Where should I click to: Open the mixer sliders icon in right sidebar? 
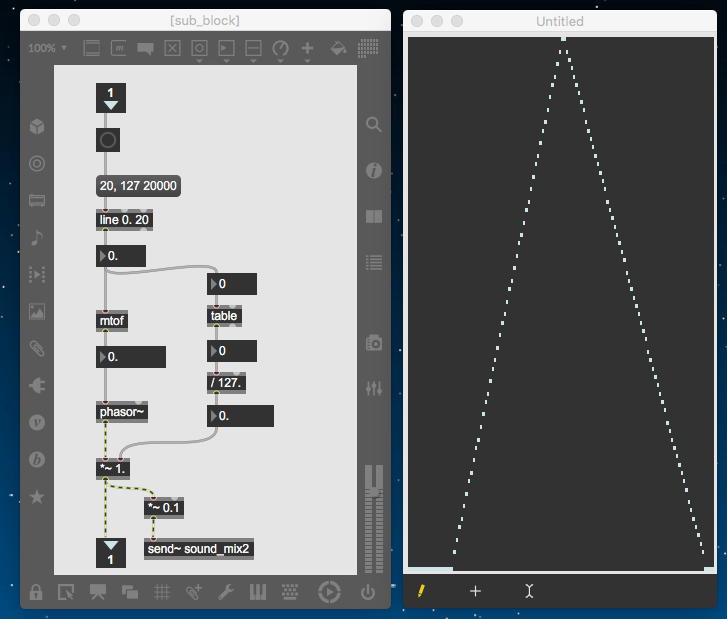click(374, 388)
